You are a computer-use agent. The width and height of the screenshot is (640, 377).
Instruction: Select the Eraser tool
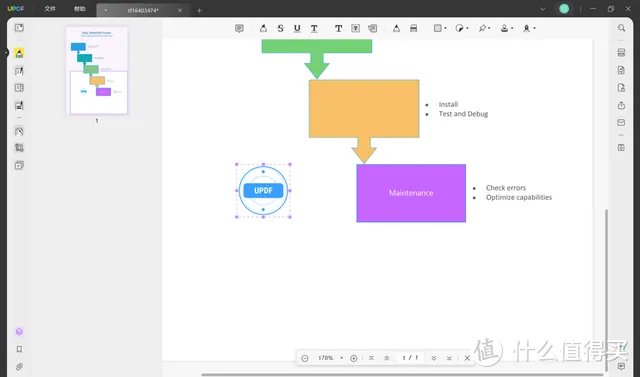[x=413, y=28]
